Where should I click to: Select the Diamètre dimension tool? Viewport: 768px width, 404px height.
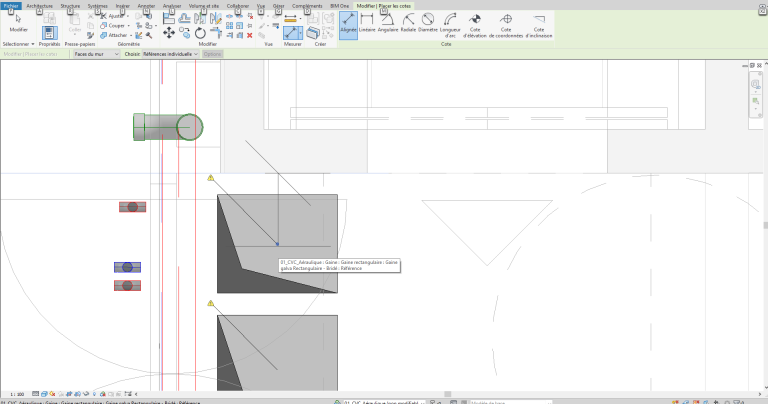coord(428,24)
